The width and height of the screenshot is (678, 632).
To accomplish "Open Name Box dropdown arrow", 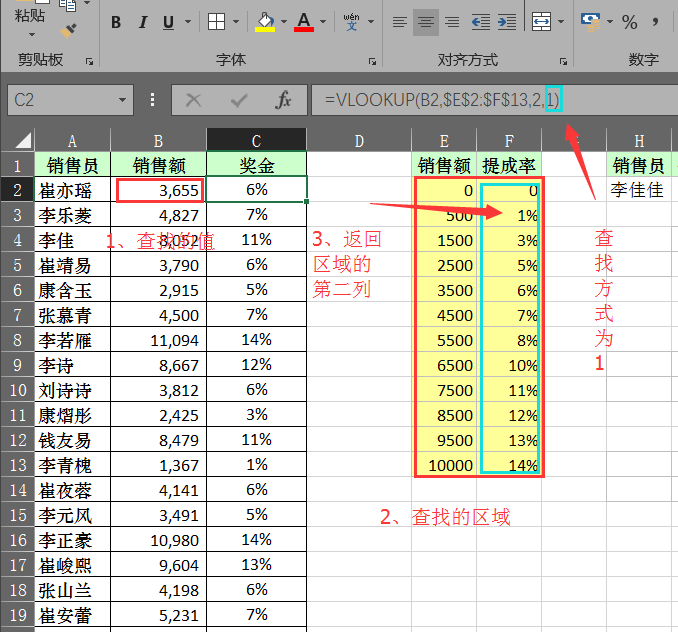I will pyautogui.click(x=123, y=100).
